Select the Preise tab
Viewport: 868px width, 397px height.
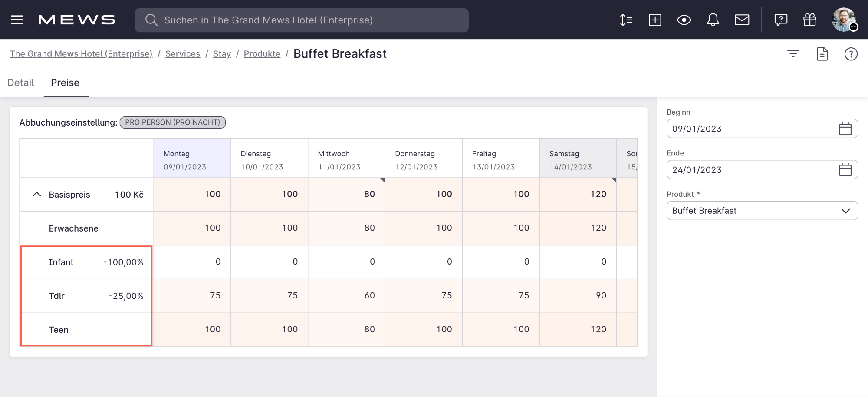point(65,83)
